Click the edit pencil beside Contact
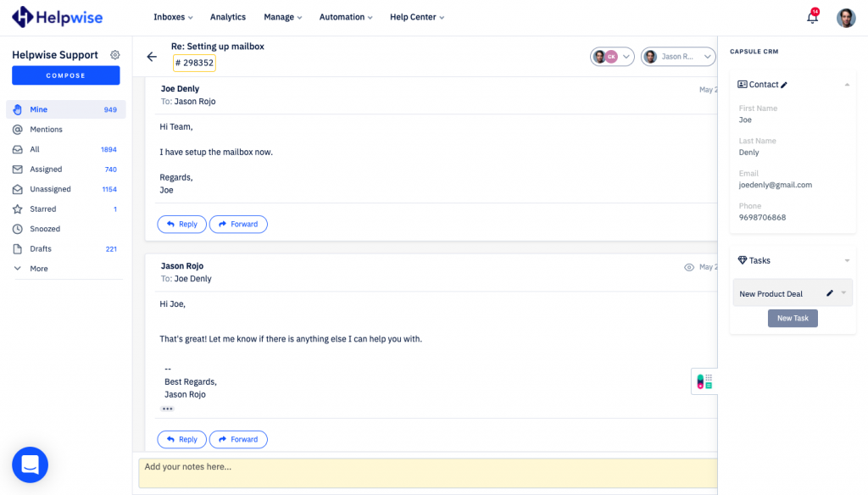This screenshot has height=495, width=868. pyautogui.click(x=784, y=85)
